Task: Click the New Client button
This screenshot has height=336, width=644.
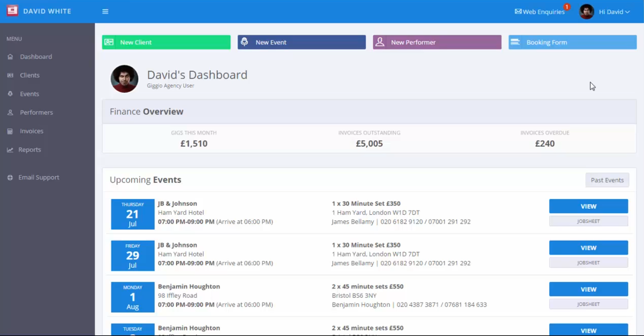Action: (166, 42)
